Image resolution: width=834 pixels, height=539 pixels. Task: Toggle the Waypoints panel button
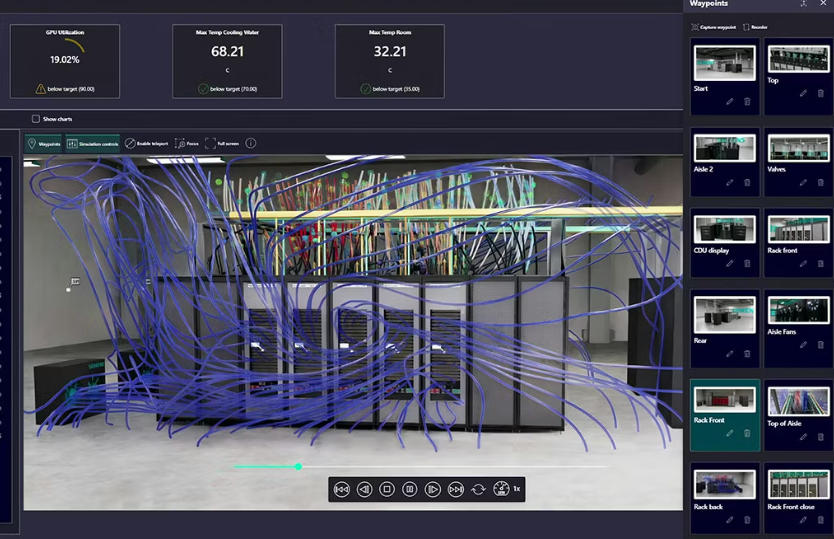44,144
